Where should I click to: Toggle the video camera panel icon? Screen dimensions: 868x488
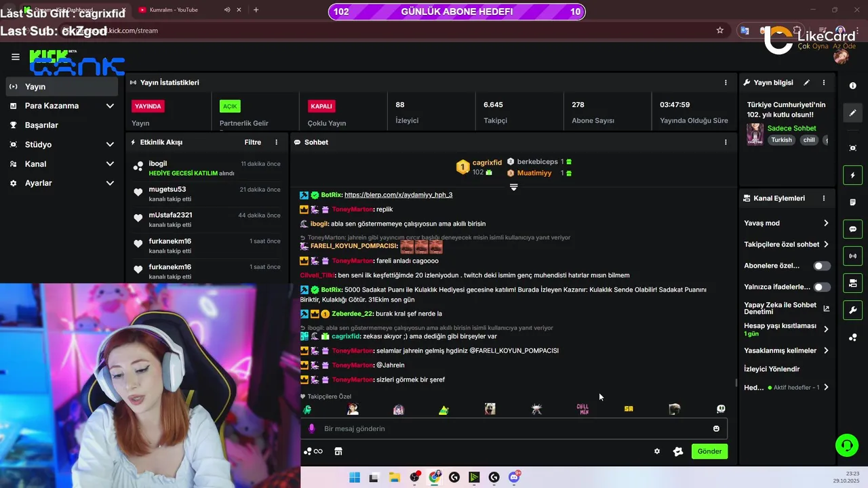click(x=853, y=283)
